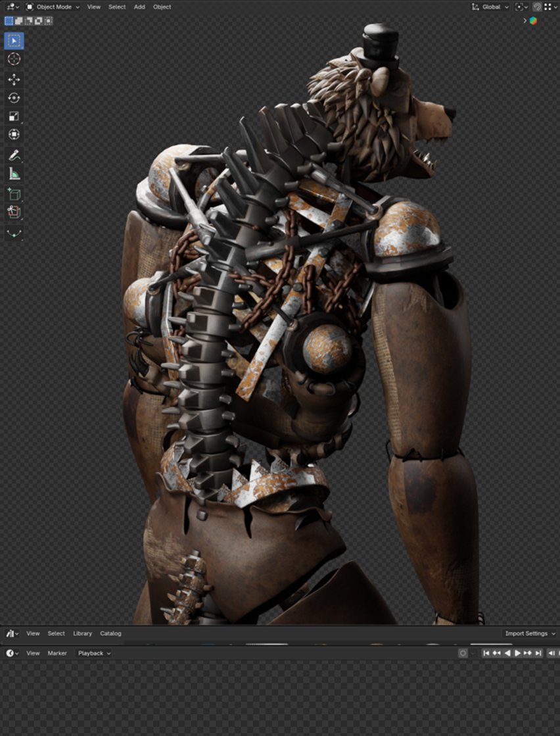
Task: Jump to the start frame
Action: 486,653
